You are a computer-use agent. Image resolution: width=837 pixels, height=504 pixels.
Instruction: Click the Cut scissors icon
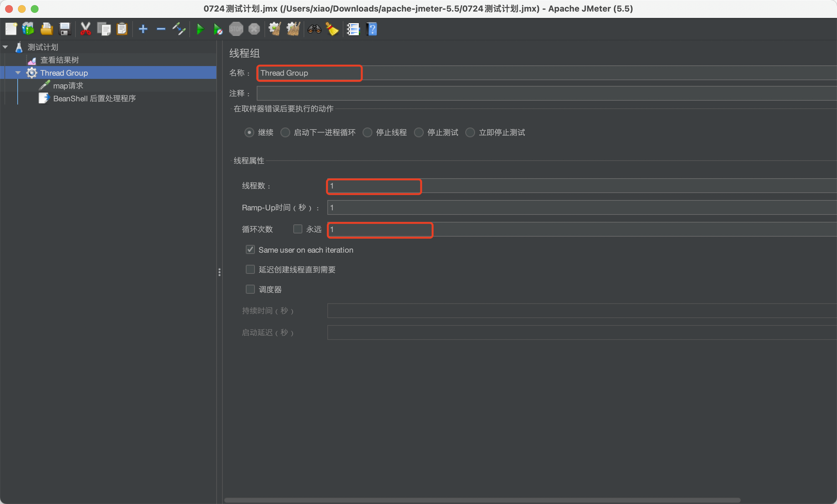tap(85, 29)
